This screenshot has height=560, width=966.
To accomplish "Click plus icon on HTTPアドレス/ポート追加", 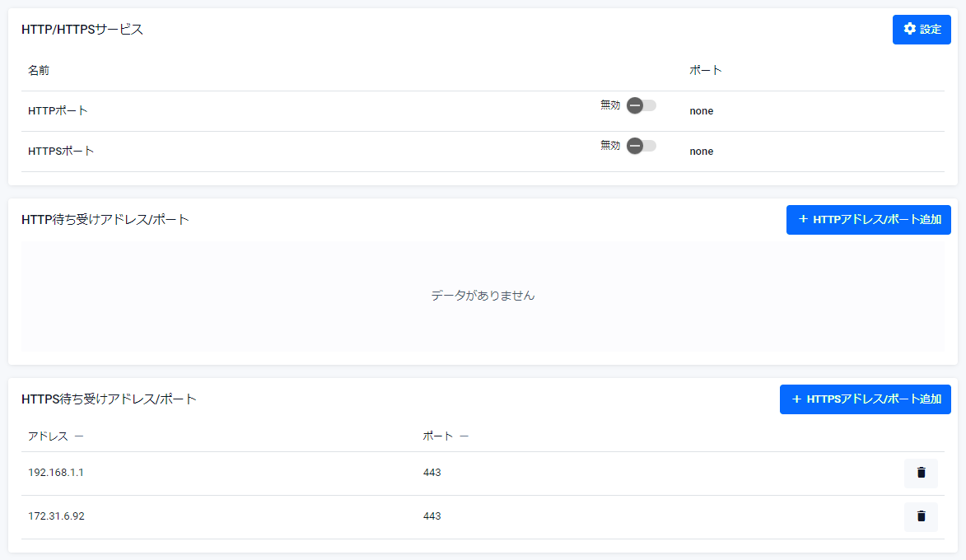I will pyautogui.click(x=803, y=220).
